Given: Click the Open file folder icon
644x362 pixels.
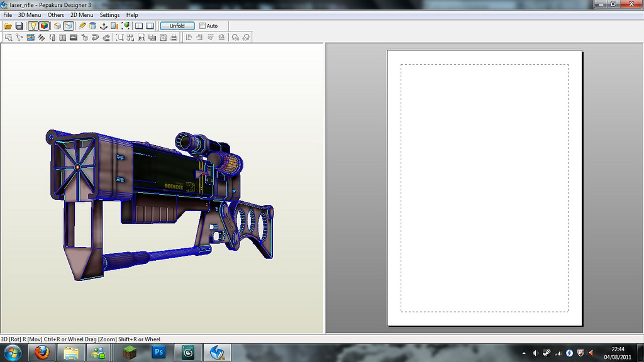Looking at the screenshot, I should pyautogui.click(x=8, y=26).
